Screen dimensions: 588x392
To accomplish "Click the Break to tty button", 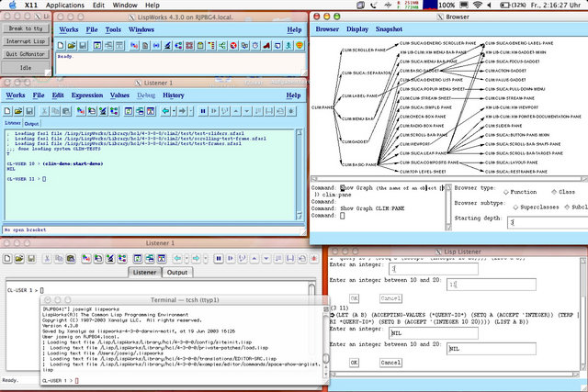I will pos(26,28).
